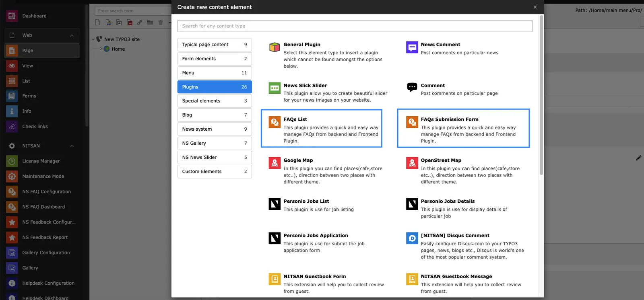The height and width of the screenshot is (300, 644).
Task: Choose the Personio Jobs Details title
Action: [x=448, y=201]
